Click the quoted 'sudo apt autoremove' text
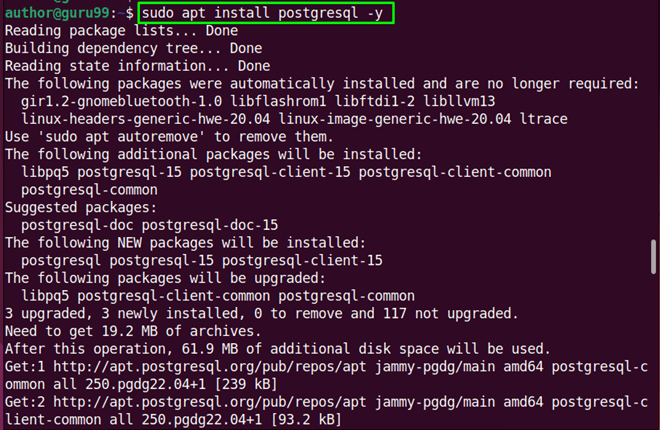 122,136
